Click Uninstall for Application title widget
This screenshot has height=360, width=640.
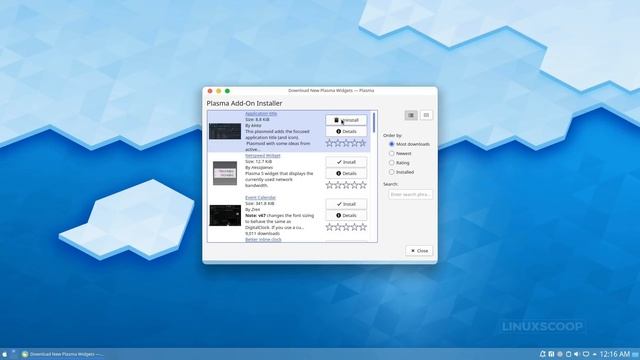point(346,120)
